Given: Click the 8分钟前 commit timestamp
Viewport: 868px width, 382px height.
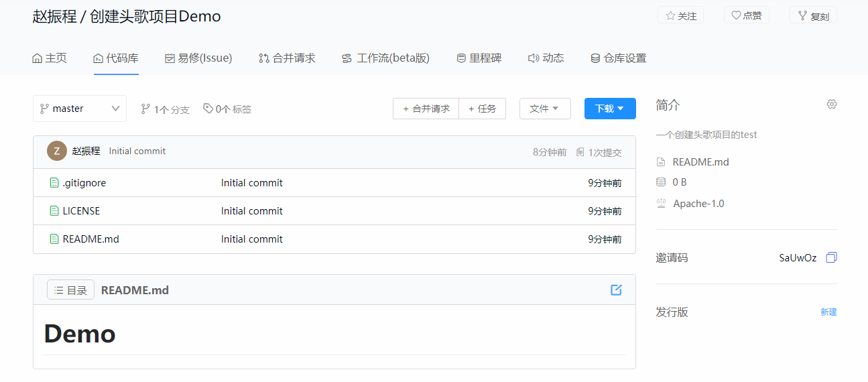Looking at the screenshot, I should coord(550,152).
